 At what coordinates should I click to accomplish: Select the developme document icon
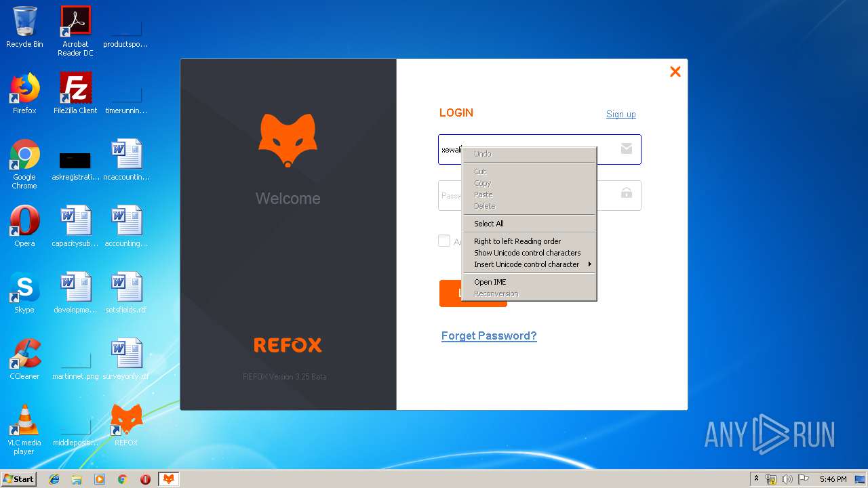(x=75, y=293)
